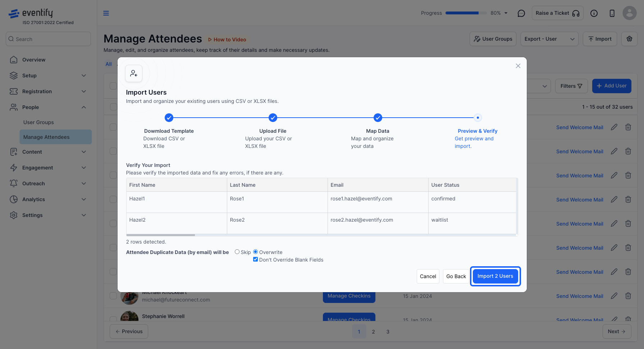Click the Add User button
This screenshot has width=644, height=349.
click(x=612, y=86)
